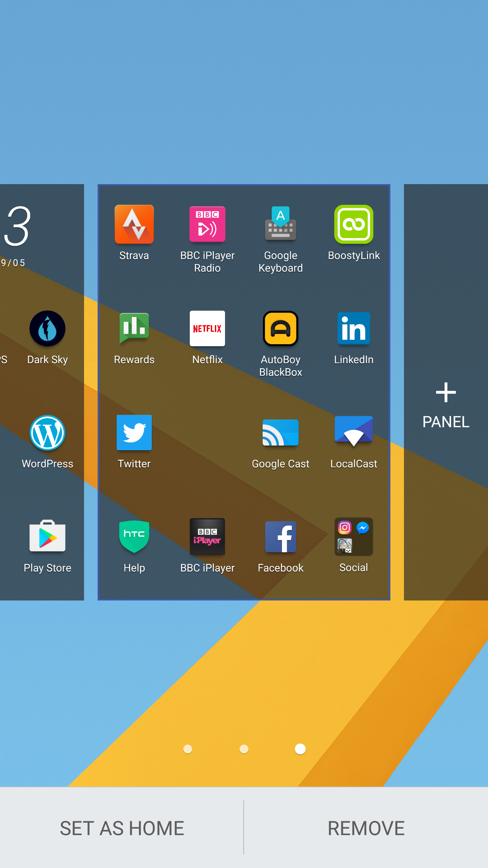
Task: Tap SET AS HOME button
Action: (122, 828)
